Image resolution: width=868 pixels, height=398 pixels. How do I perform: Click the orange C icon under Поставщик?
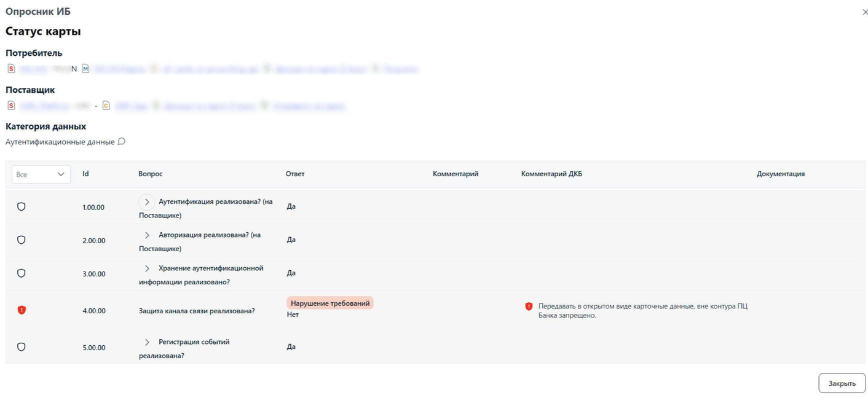tap(106, 106)
